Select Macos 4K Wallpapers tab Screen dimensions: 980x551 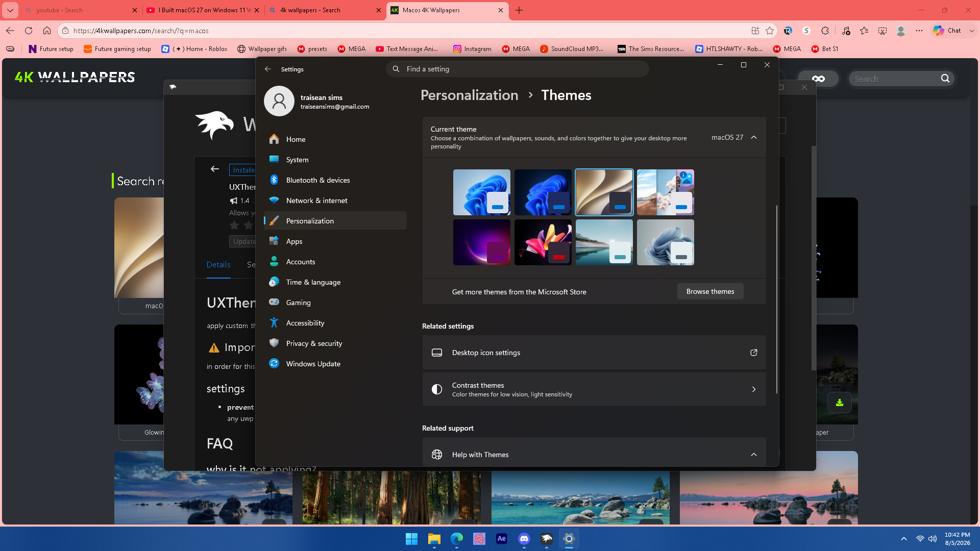[448, 10]
